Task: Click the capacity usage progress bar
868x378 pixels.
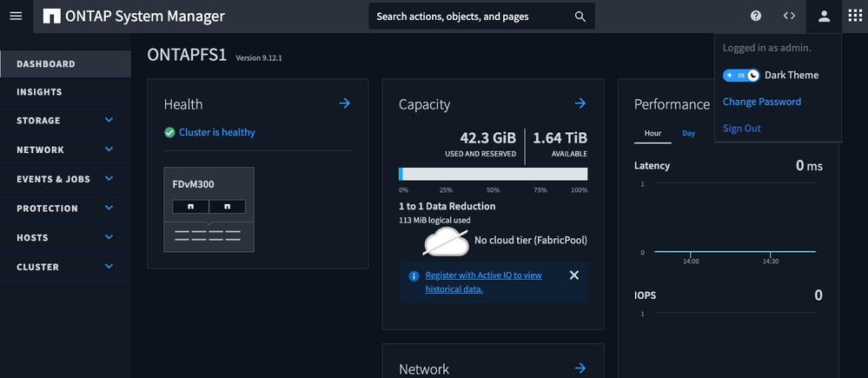Action: pos(493,174)
